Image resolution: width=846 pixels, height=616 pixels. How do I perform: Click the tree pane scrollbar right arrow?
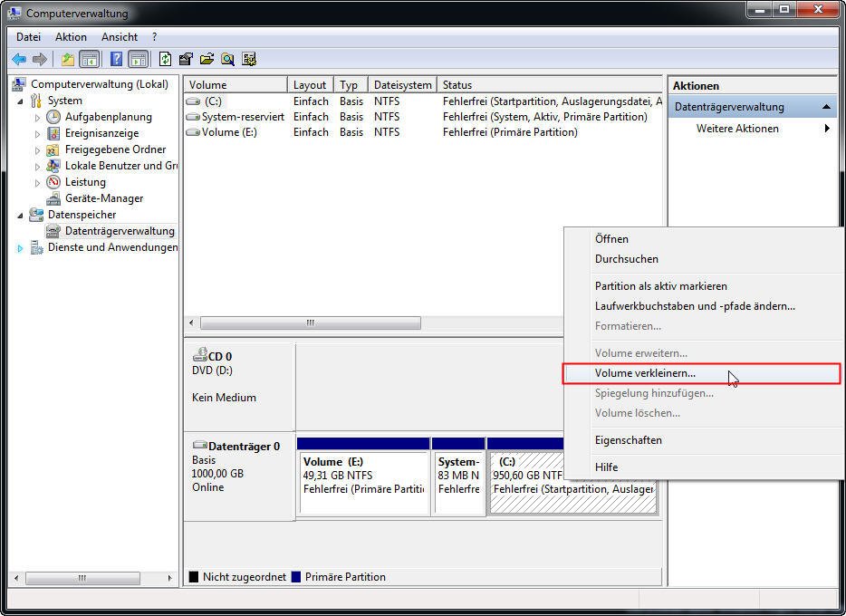pyautogui.click(x=170, y=578)
